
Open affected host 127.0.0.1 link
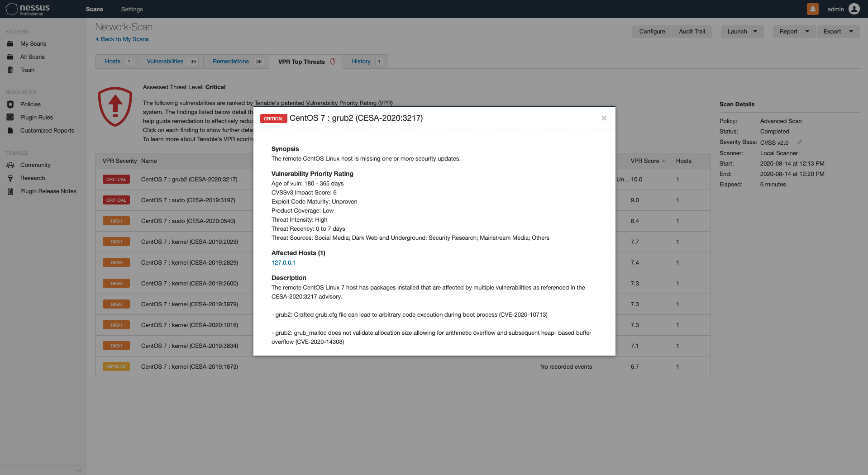(x=283, y=263)
